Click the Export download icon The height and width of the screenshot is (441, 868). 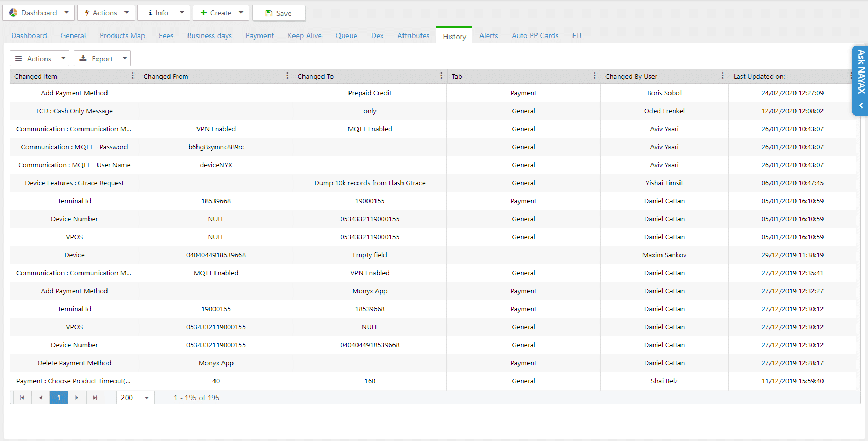click(x=83, y=58)
